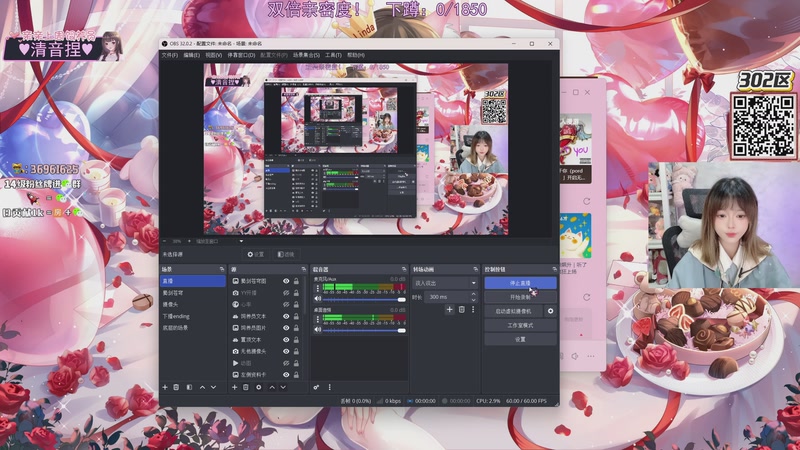This screenshot has height=450, width=800.
Task: Open the 淡入淡出 transition dropdown
Action: [x=445, y=283]
